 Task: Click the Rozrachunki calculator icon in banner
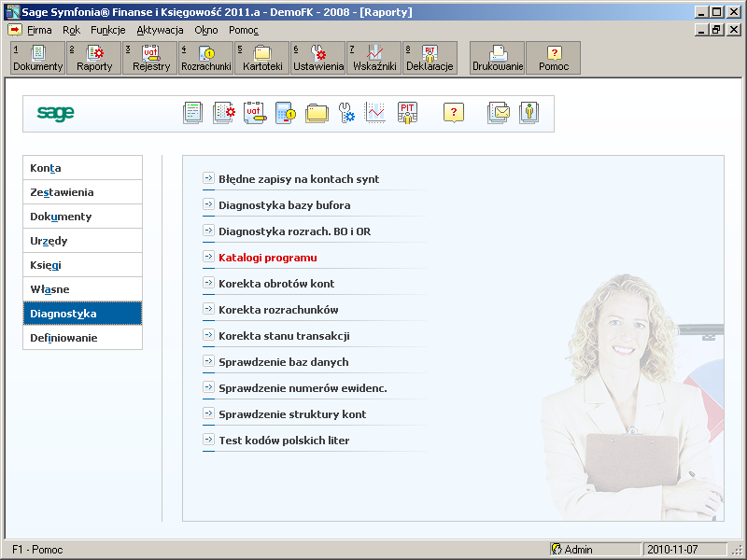click(x=285, y=113)
